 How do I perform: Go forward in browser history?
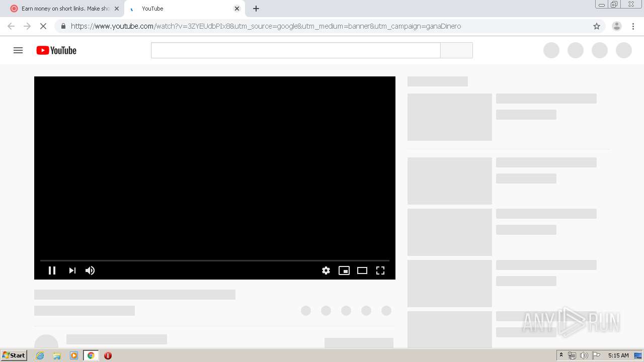27,26
